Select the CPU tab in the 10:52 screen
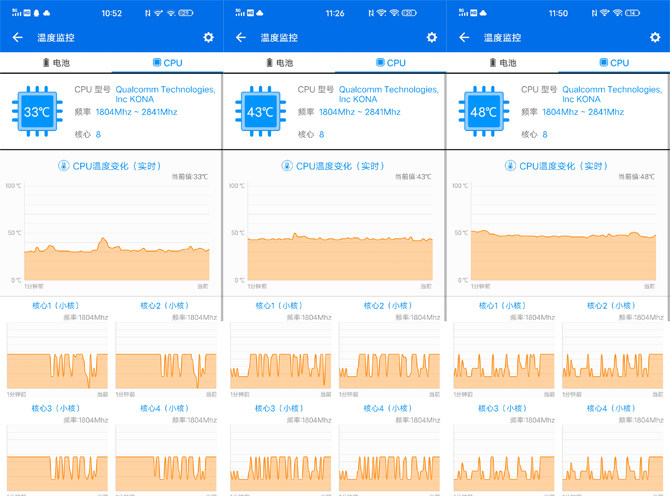The width and height of the screenshot is (670, 496). pos(167,62)
